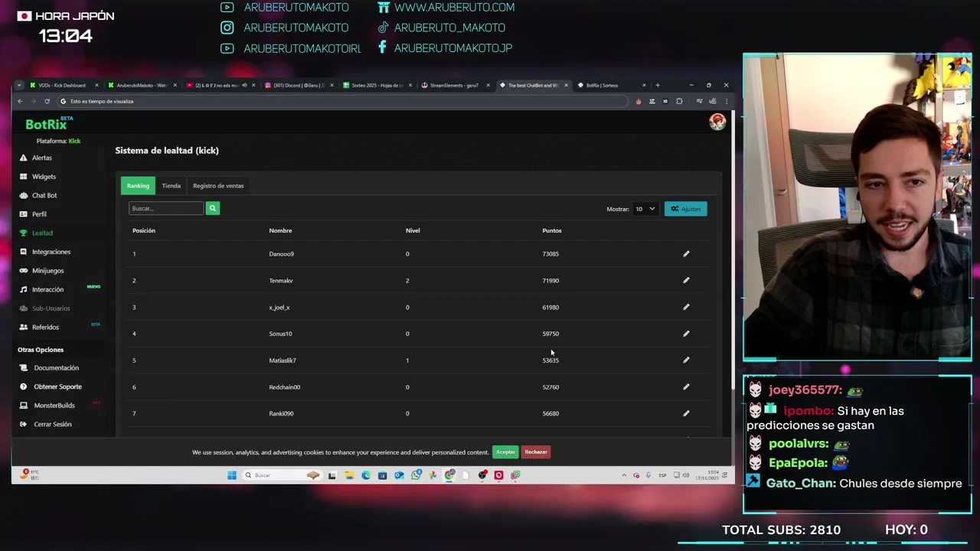
Task: Sort by Nombre column header
Action: 280,230
